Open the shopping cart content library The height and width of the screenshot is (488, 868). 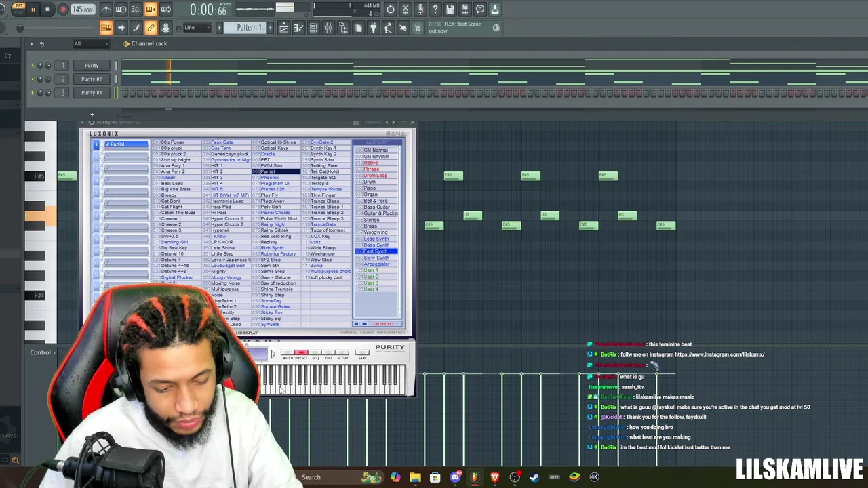tap(418, 28)
